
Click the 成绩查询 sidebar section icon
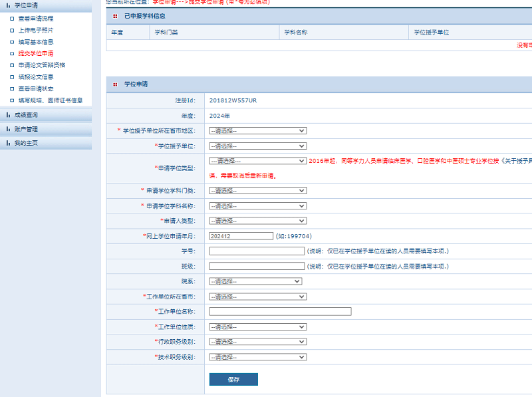[9, 114]
